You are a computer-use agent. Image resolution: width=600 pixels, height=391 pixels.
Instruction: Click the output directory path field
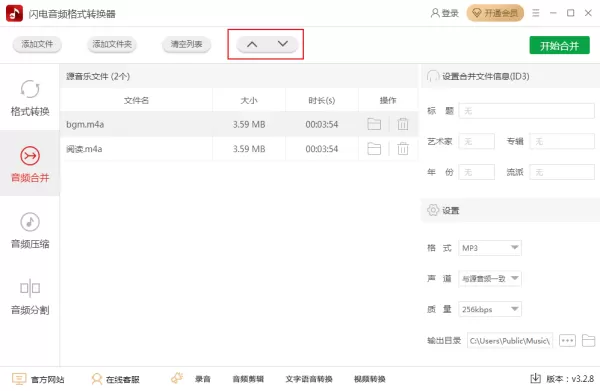point(510,340)
